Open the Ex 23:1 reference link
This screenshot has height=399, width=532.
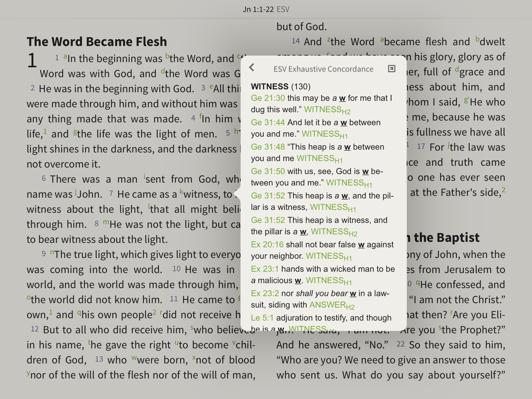265,269
